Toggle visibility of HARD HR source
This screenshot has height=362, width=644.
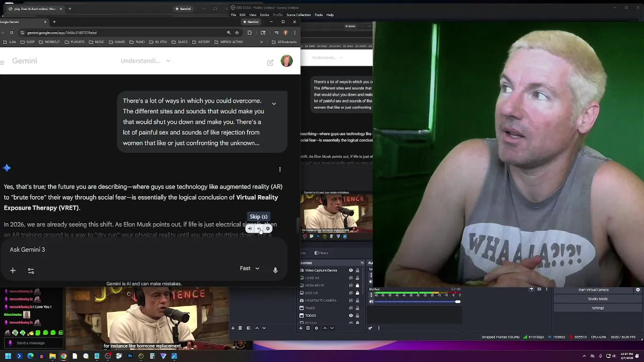(351, 278)
